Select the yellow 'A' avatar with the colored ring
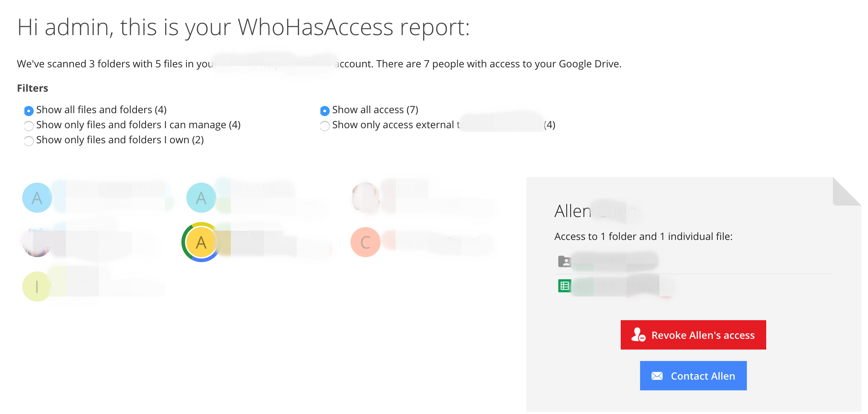The height and width of the screenshot is (414, 868). [201, 242]
